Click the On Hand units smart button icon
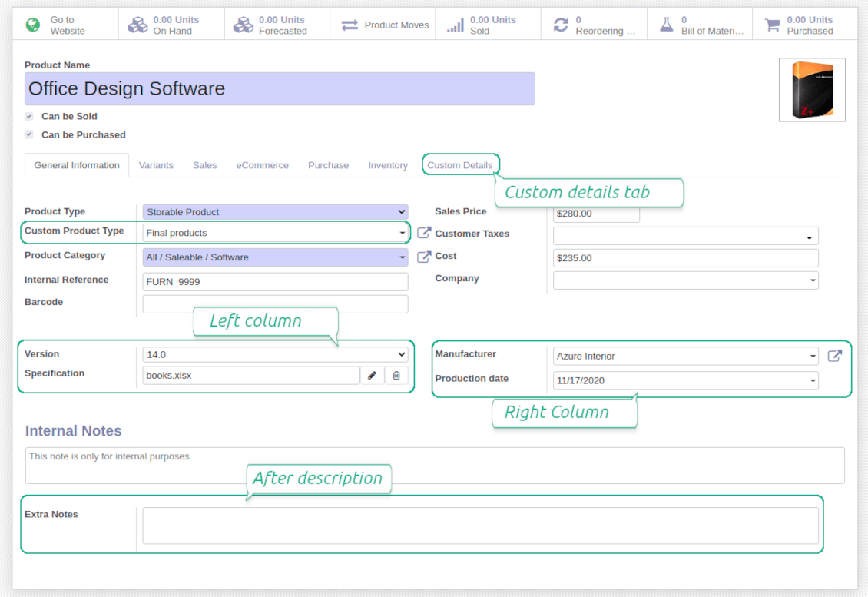The image size is (868, 597). (x=137, y=23)
